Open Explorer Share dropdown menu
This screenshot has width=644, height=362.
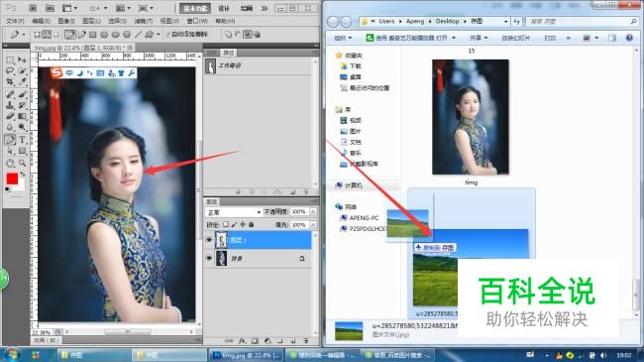point(479,38)
